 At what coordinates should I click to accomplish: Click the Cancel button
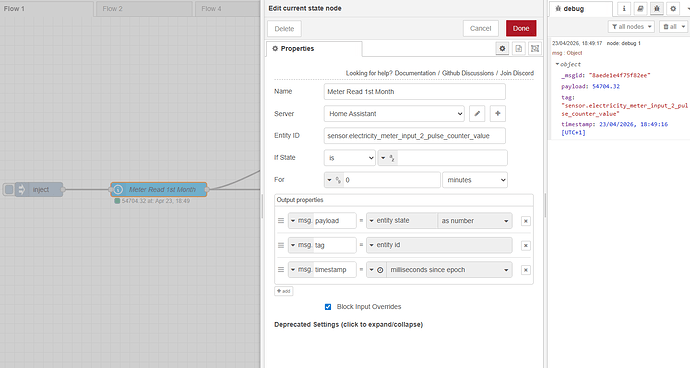481,28
